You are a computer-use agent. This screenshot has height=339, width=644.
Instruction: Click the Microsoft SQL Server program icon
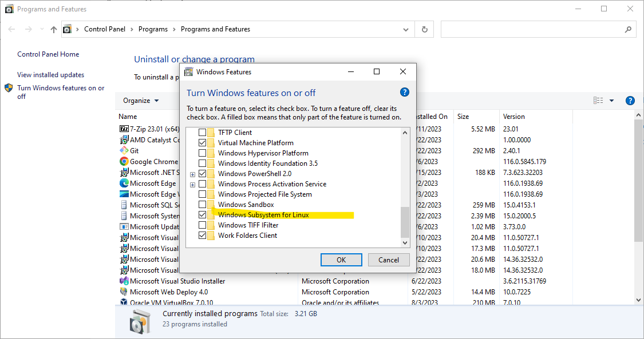124,205
